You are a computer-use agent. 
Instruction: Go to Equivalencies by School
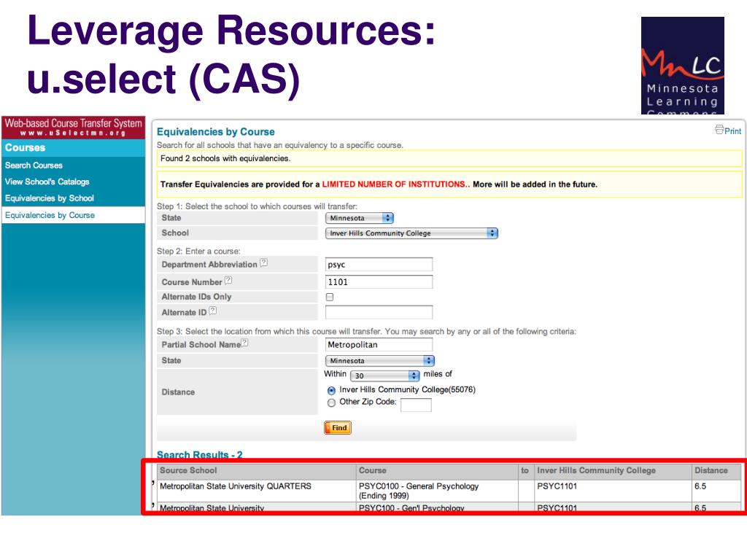click(x=50, y=198)
